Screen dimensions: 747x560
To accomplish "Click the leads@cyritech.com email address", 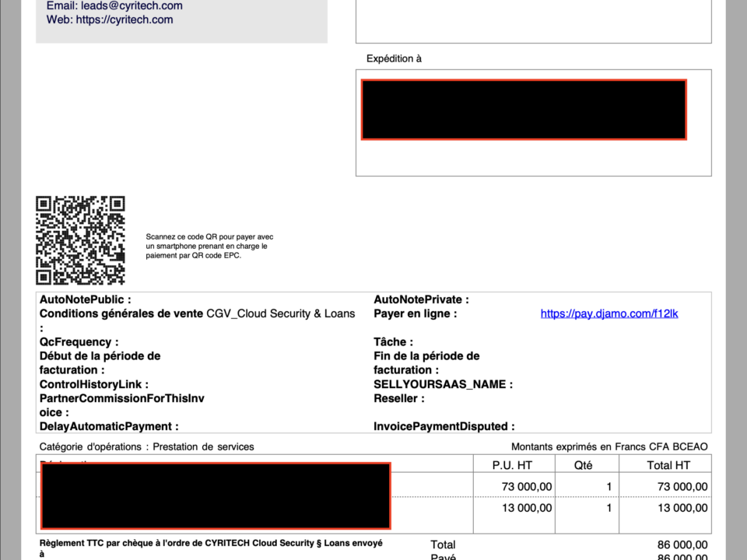I will pos(132,5).
